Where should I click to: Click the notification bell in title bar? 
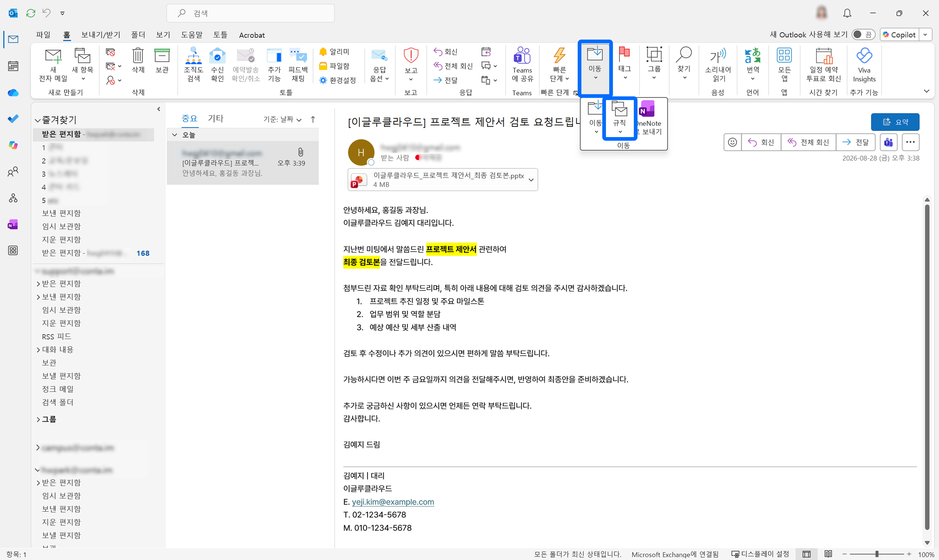point(847,13)
